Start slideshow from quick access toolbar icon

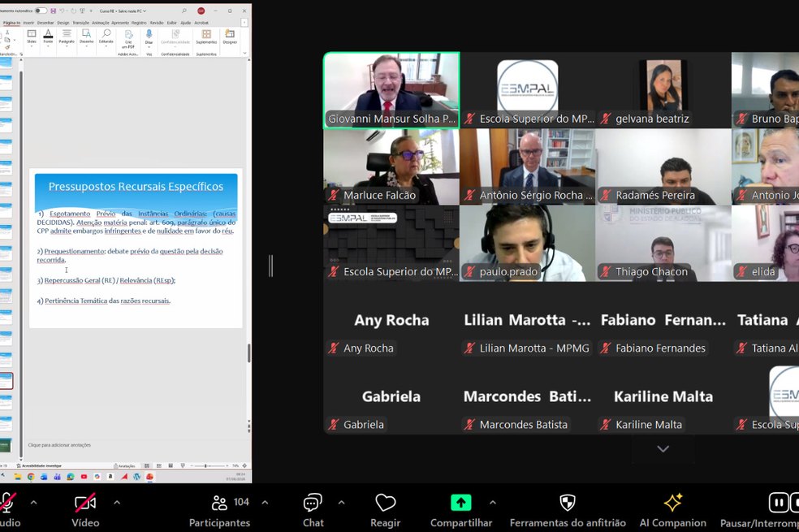point(82,11)
